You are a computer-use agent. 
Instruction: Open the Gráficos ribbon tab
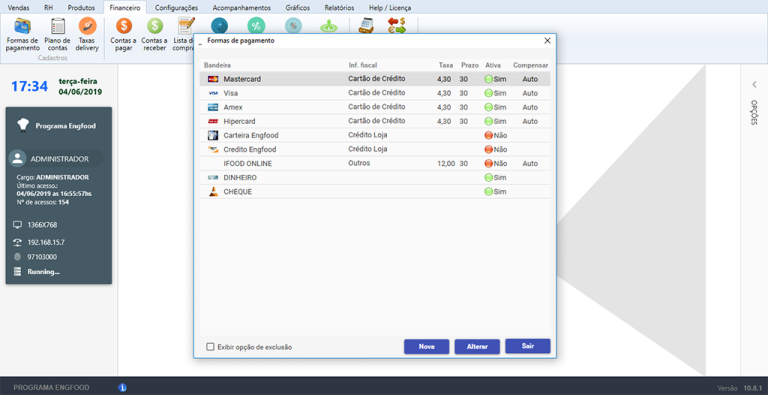tap(298, 8)
